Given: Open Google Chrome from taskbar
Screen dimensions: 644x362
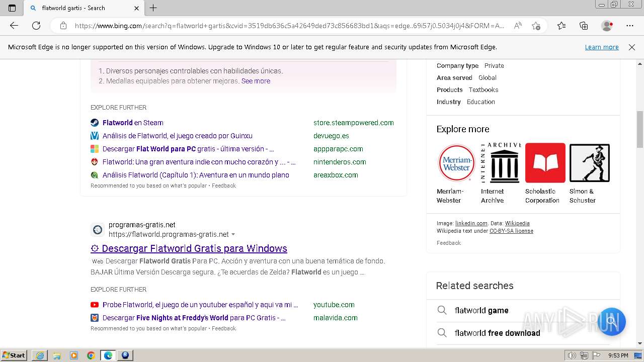Looking at the screenshot, I should click(x=91, y=355).
